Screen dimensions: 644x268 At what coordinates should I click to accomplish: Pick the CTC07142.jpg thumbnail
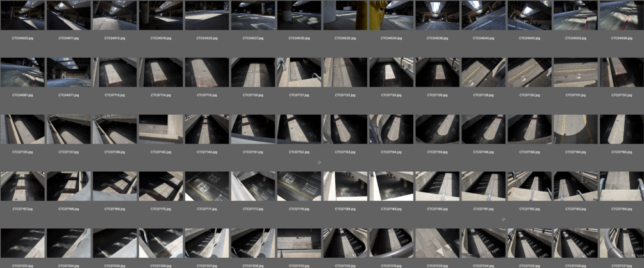click(x=161, y=129)
